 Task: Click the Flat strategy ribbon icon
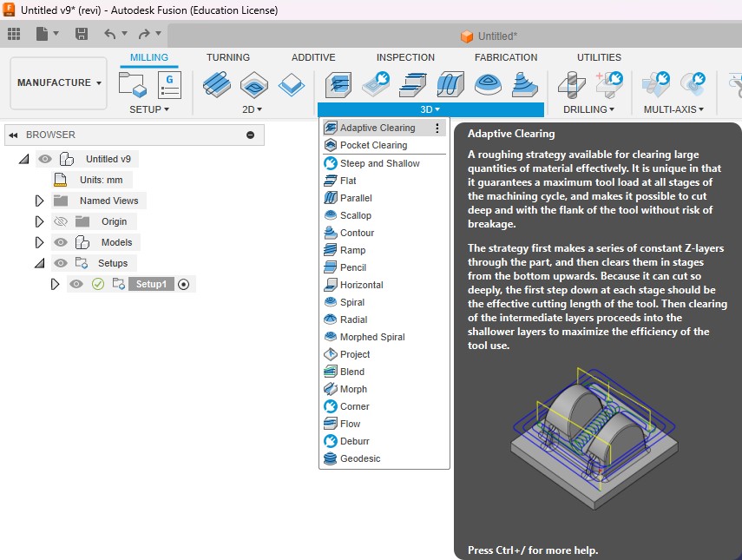click(x=412, y=85)
